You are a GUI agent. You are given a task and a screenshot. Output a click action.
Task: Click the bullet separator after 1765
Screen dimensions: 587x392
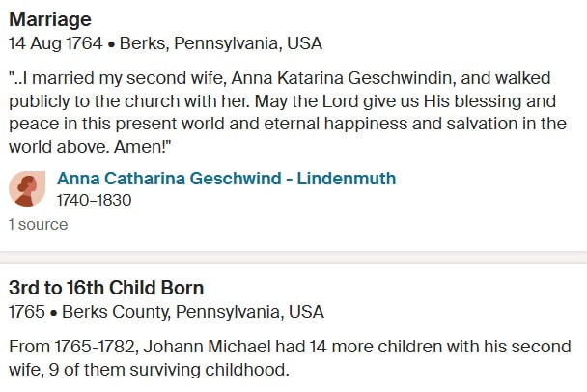coord(53,313)
